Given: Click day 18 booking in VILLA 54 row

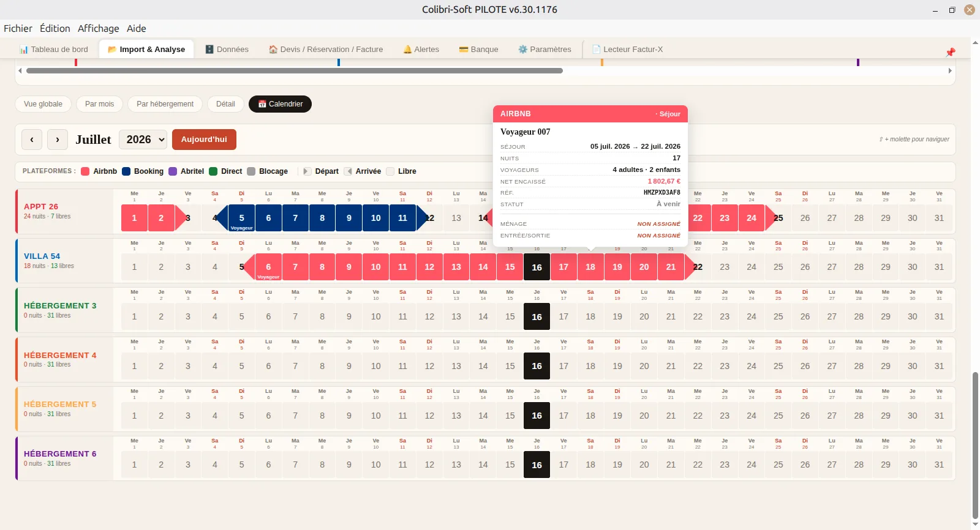Looking at the screenshot, I should click(590, 267).
